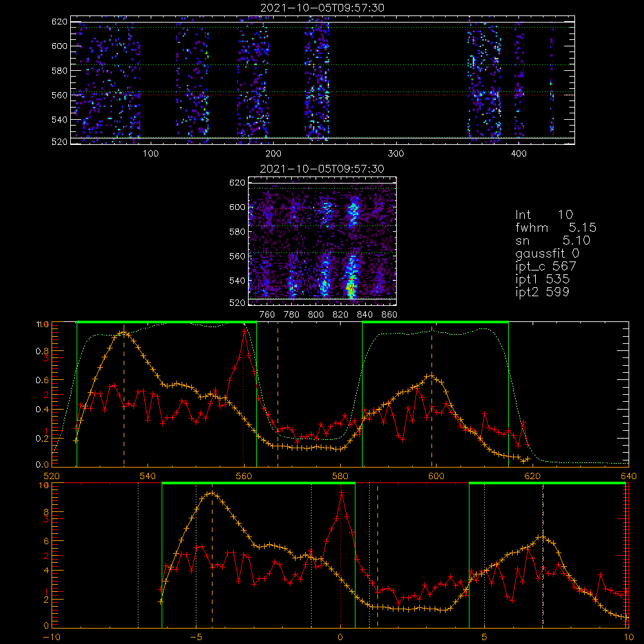Viewport: 644px width, 644px height.
Task: Click tick label 780 under the middle image
Action: tap(292, 315)
